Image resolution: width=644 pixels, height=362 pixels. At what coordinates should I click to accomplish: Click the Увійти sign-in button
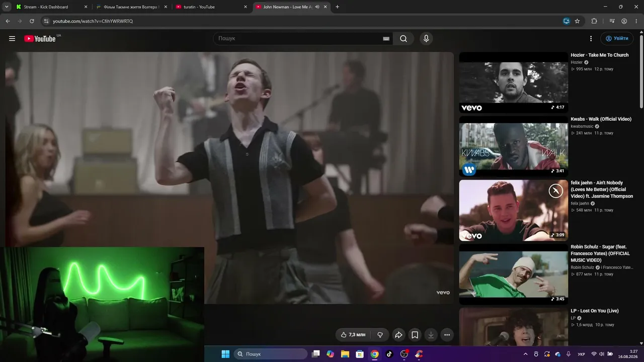pyautogui.click(x=617, y=39)
